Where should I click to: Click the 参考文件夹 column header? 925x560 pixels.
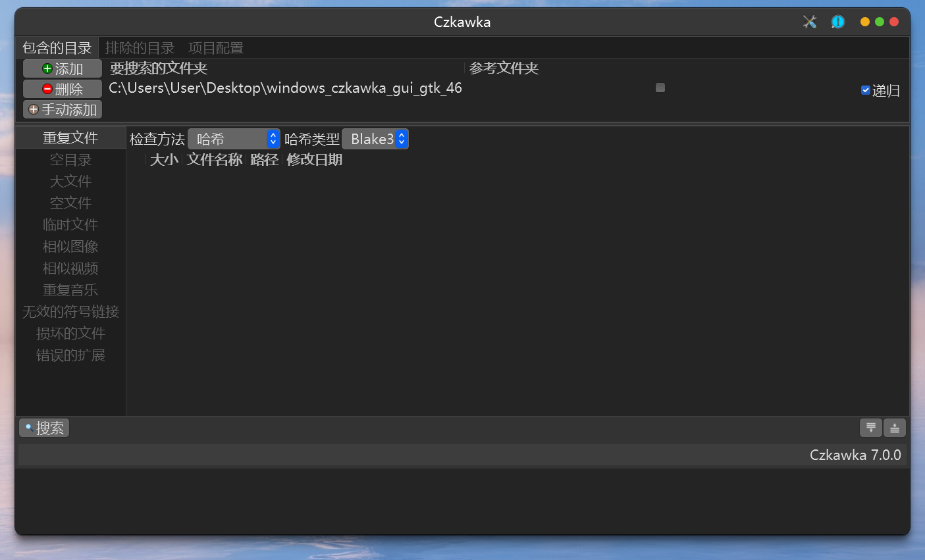pyautogui.click(x=504, y=68)
